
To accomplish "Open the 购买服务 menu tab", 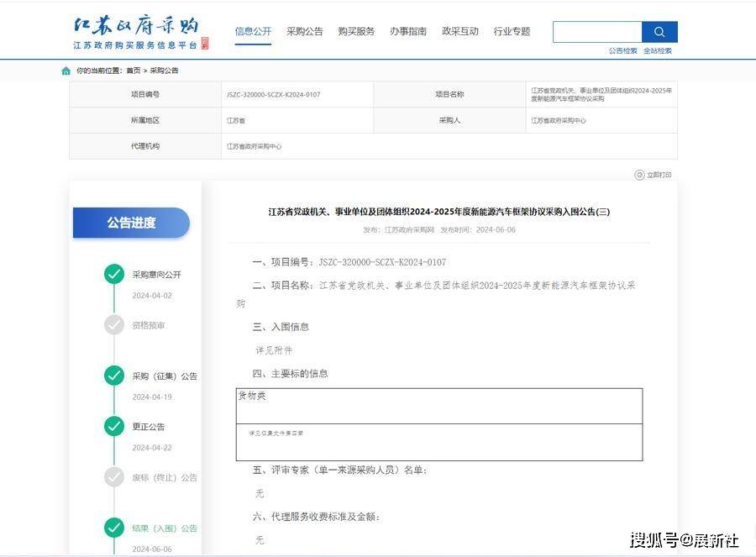I will 356,31.
